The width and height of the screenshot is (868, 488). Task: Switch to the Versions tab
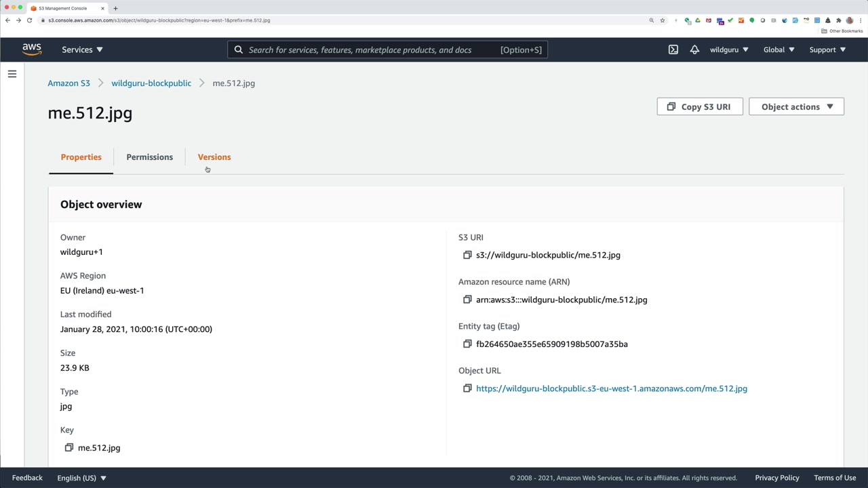(214, 157)
